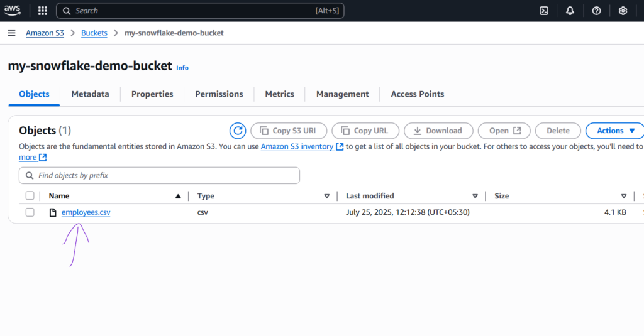Open the notifications bell icon
644x336 pixels.
[570, 11]
